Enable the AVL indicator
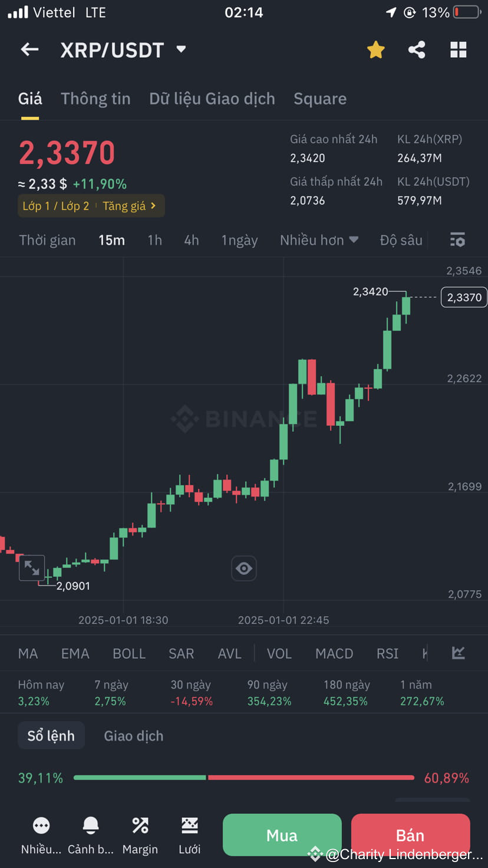Image resolution: width=488 pixels, height=868 pixels. pyautogui.click(x=230, y=653)
